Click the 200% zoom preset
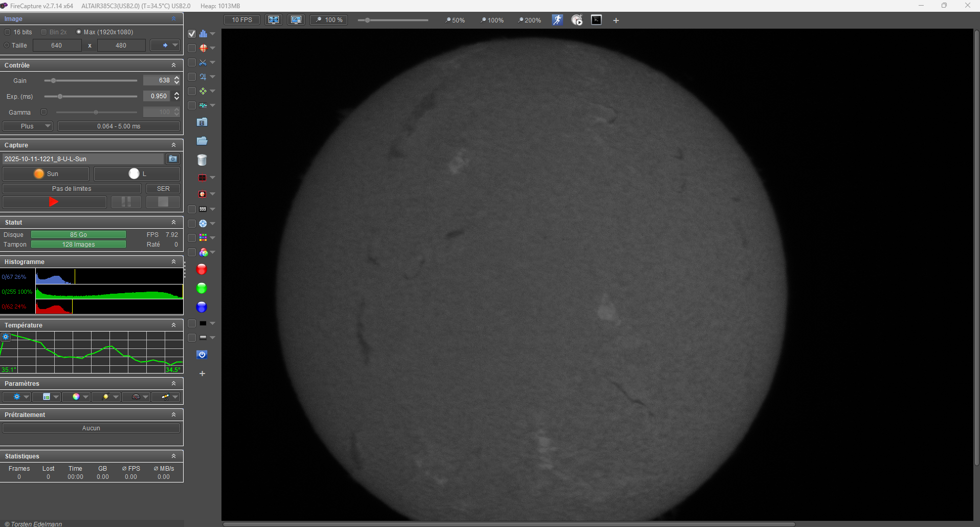The height and width of the screenshot is (527, 980). pyautogui.click(x=529, y=20)
